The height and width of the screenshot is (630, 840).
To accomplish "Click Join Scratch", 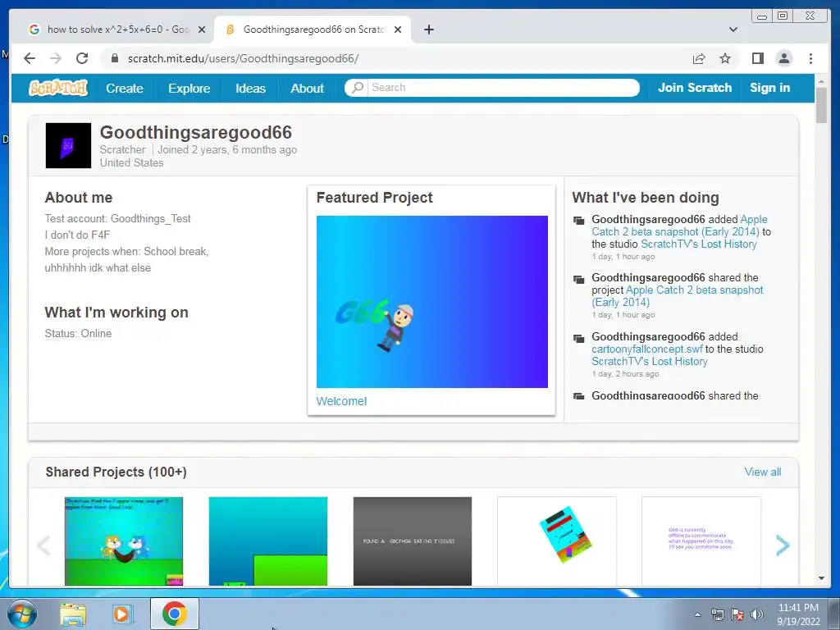I will pyautogui.click(x=694, y=88).
